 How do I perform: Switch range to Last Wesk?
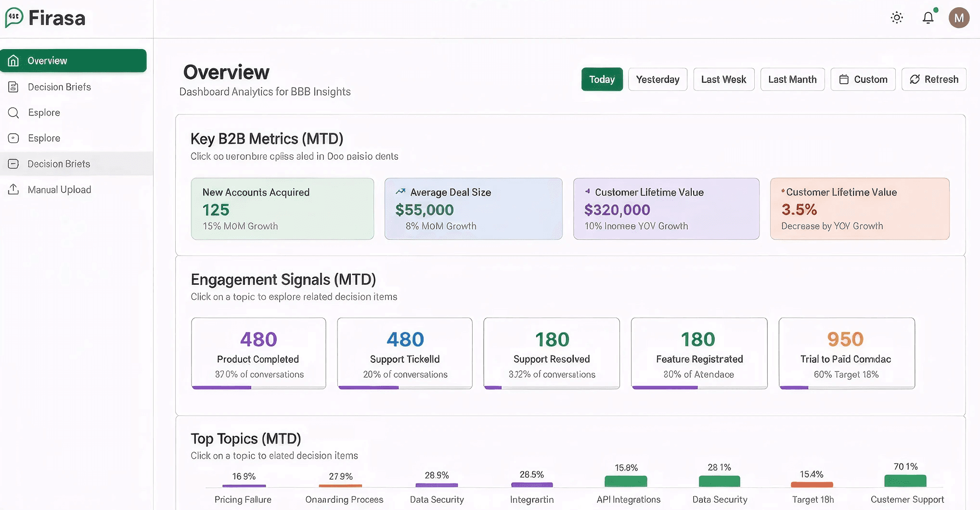point(723,79)
